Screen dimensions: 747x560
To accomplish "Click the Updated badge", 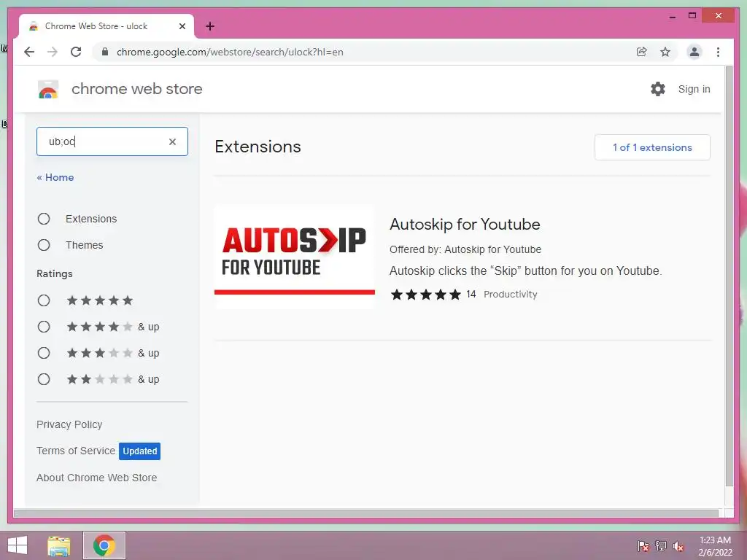I will click(139, 451).
